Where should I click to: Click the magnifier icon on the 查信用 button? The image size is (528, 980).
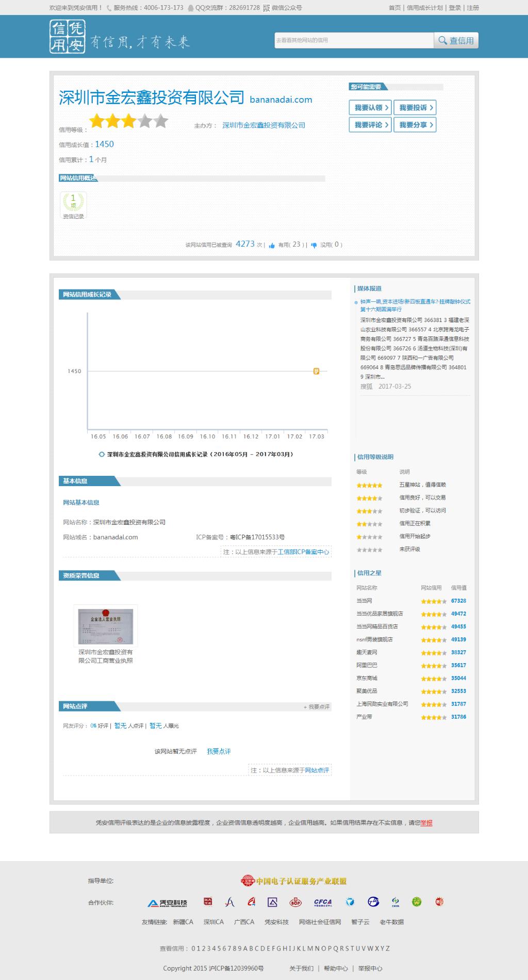(442, 40)
